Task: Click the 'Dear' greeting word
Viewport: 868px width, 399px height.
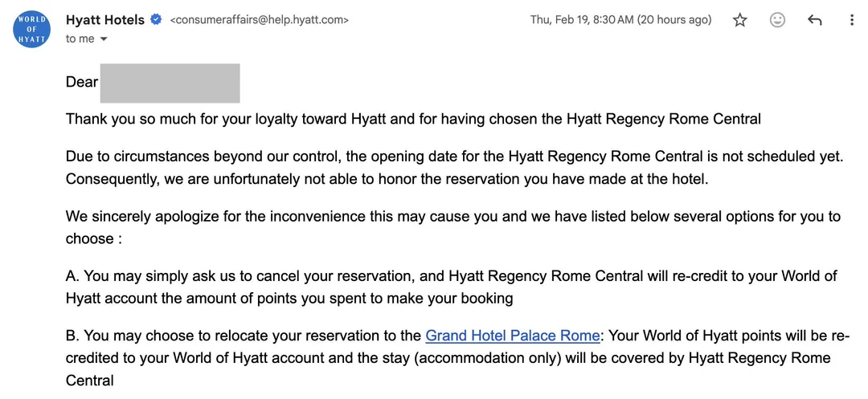Action: click(x=82, y=82)
